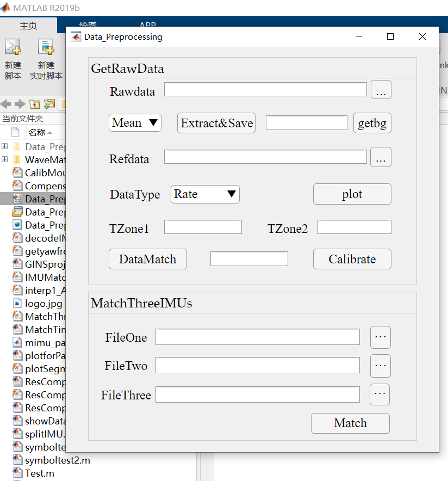
Task: Switch to the APP ribbon tab
Action: point(147,26)
